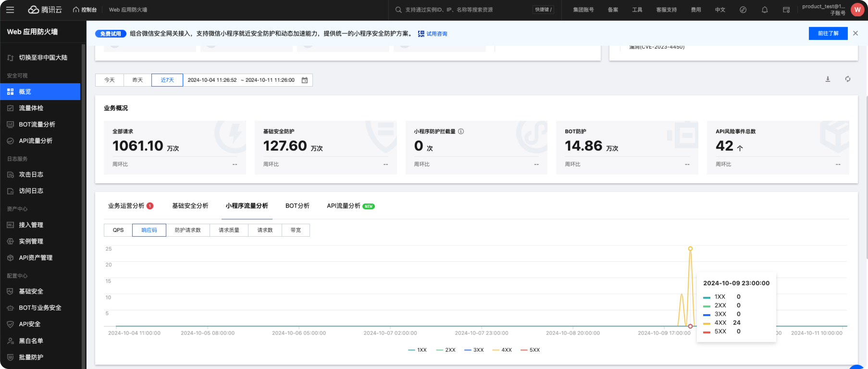868x369 pixels.
Task: Open BOT与业务安全 in the sidebar
Action: coord(40,307)
